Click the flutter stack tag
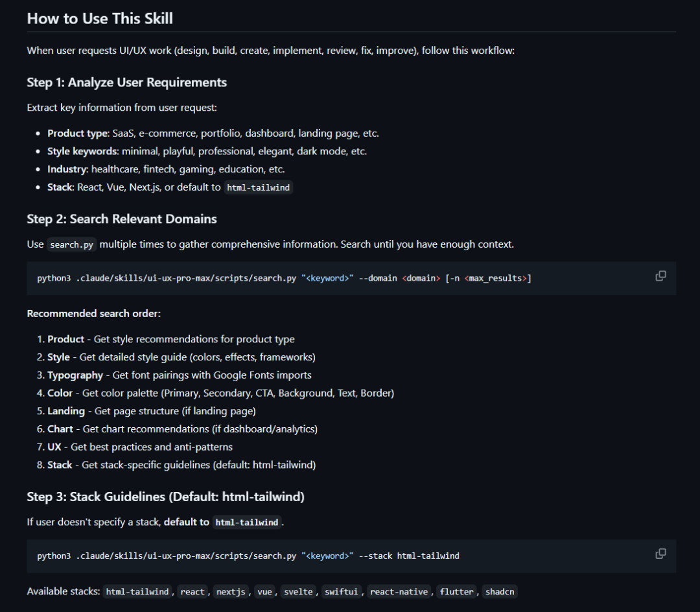The image size is (700, 612). coord(456,591)
